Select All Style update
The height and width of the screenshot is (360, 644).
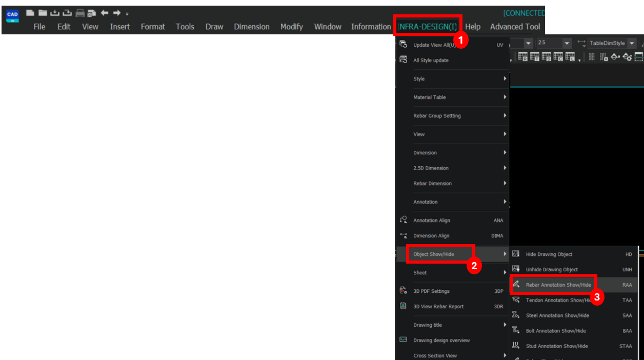(x=453, y=61)
